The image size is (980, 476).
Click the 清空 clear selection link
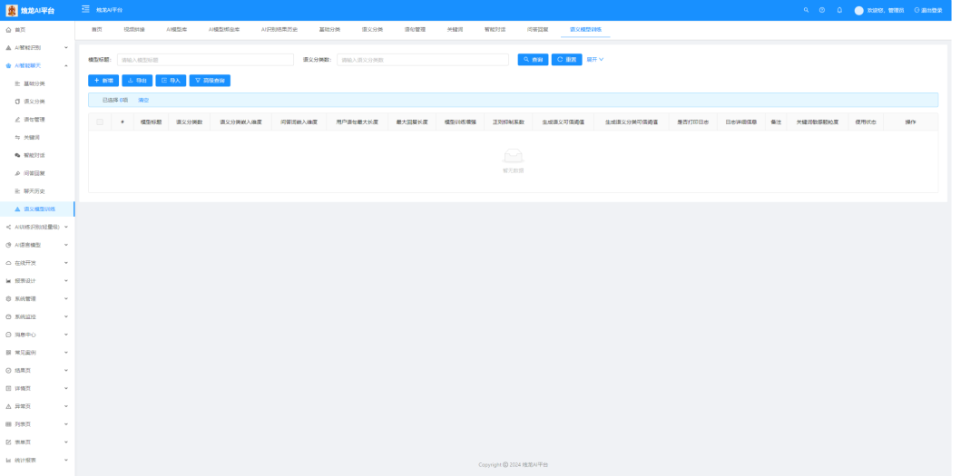pos(143,100)
